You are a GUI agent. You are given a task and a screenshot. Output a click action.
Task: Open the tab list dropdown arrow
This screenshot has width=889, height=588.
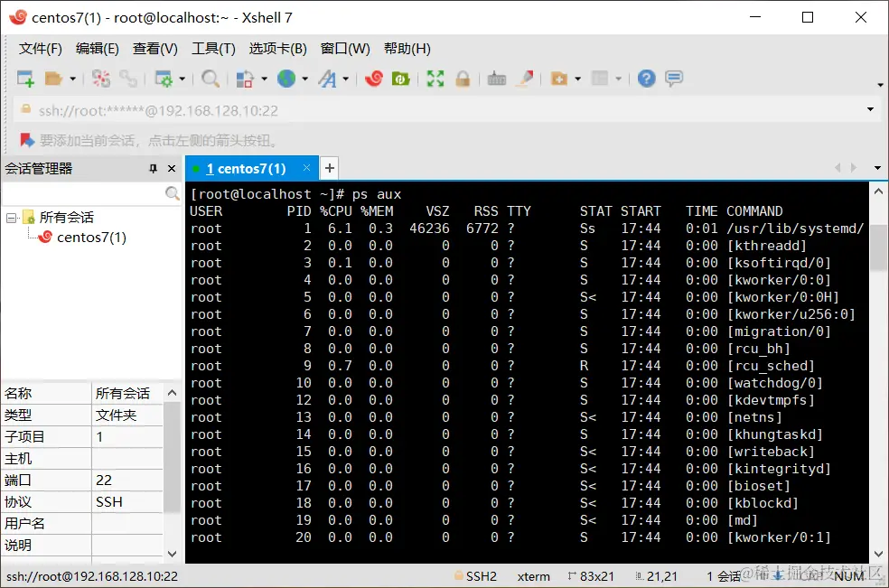click(877, 168)
